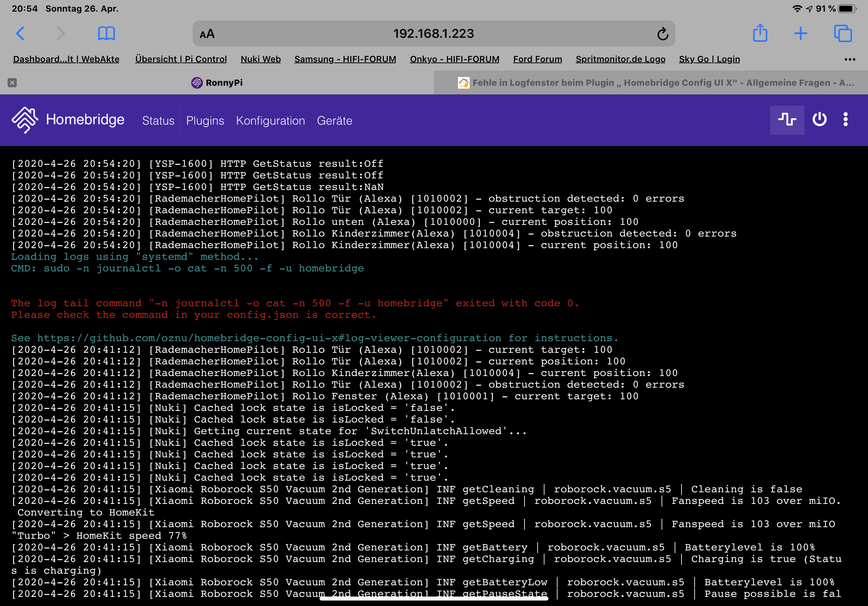868x606 pixels.
Task: Click the Homebridge power restart icon
Action: [819, 120]
